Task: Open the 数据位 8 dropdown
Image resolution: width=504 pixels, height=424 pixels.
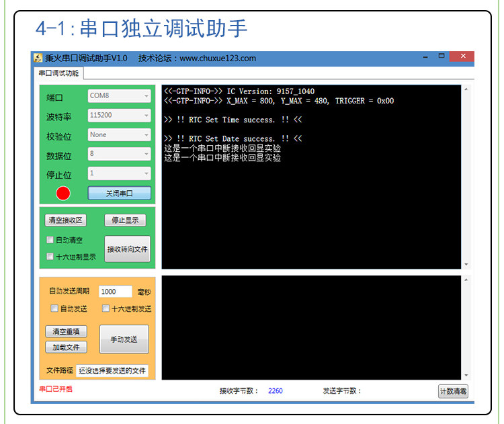Action: click(x=119, y=154)
